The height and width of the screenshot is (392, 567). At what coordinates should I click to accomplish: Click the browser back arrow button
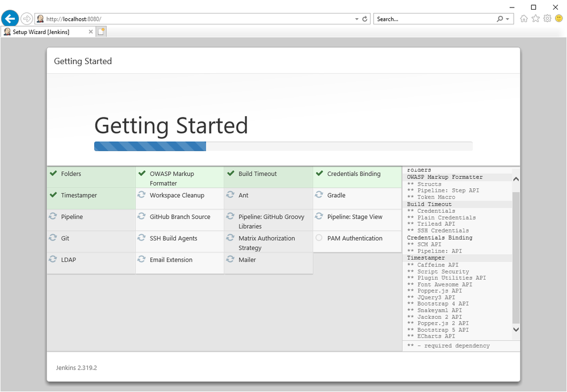tap(10, 19)
